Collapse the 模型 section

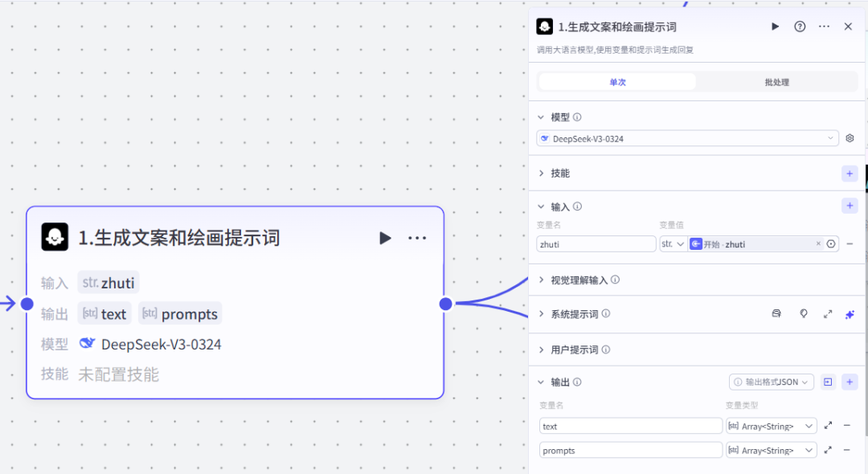541,117
